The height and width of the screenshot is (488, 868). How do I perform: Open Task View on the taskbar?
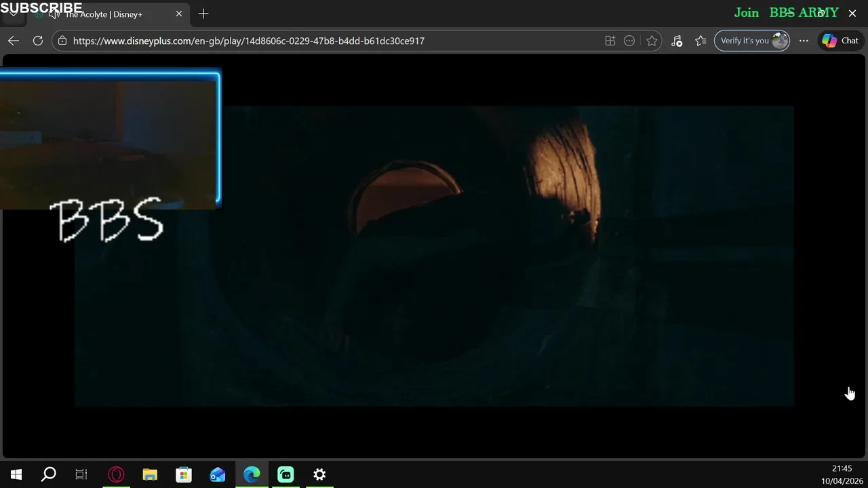tap(81, 474)
